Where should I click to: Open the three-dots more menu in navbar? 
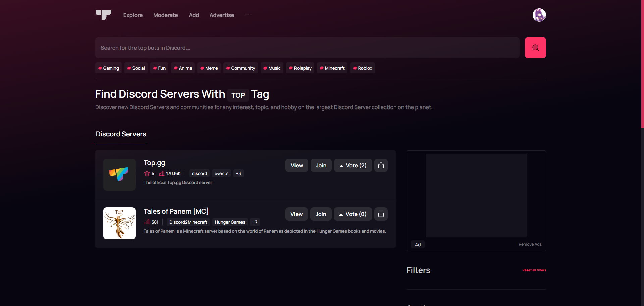point(249,15)
